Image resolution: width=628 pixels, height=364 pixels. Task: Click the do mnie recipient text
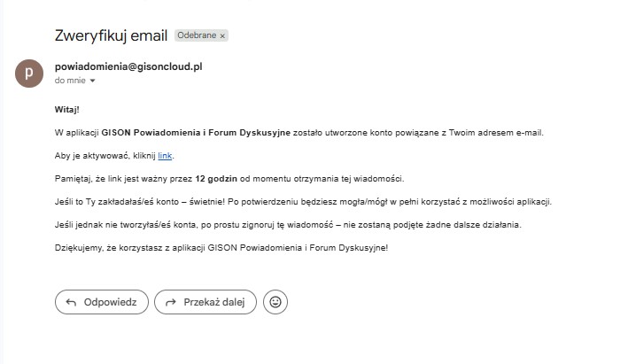[x=70, y=81]
